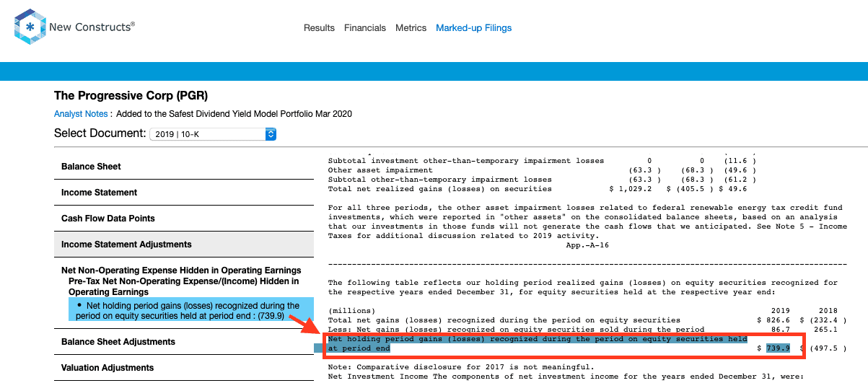Click The Progressive Corp (PGR) heading

point(131,96)
